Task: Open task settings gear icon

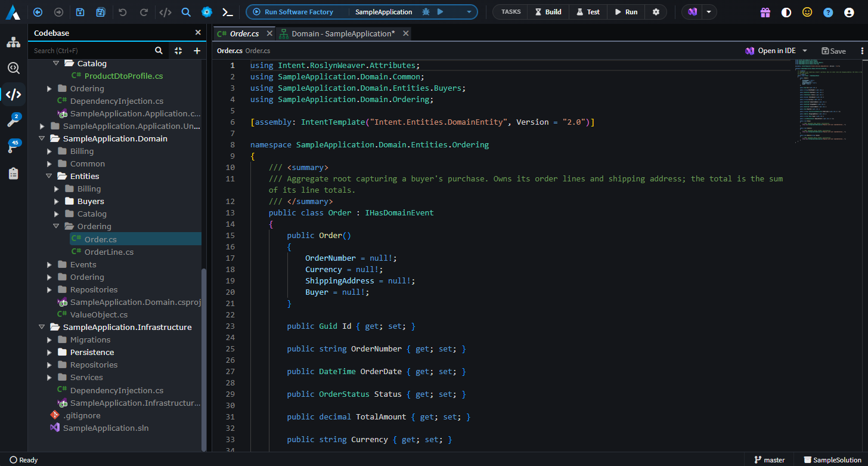Action: 656,12
